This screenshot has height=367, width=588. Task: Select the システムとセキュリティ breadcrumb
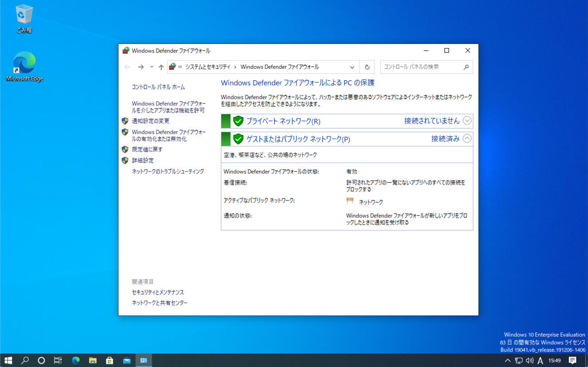pos(207,67)
